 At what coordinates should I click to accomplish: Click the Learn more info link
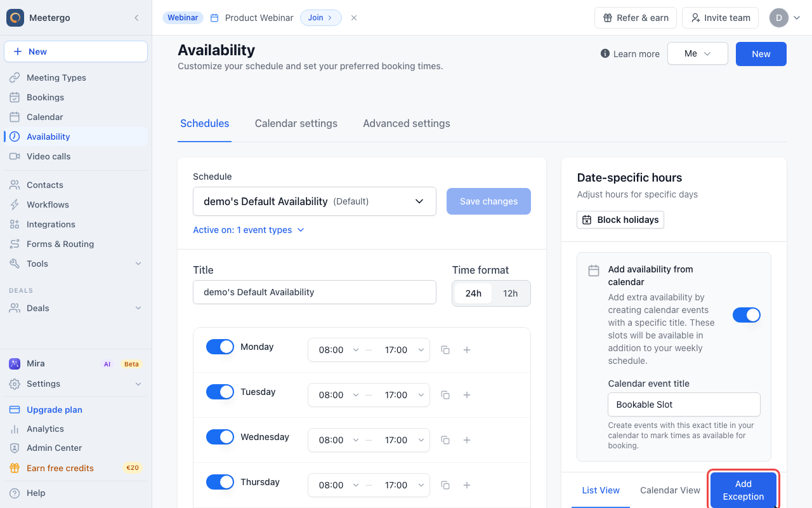click(x=630, y=54)
